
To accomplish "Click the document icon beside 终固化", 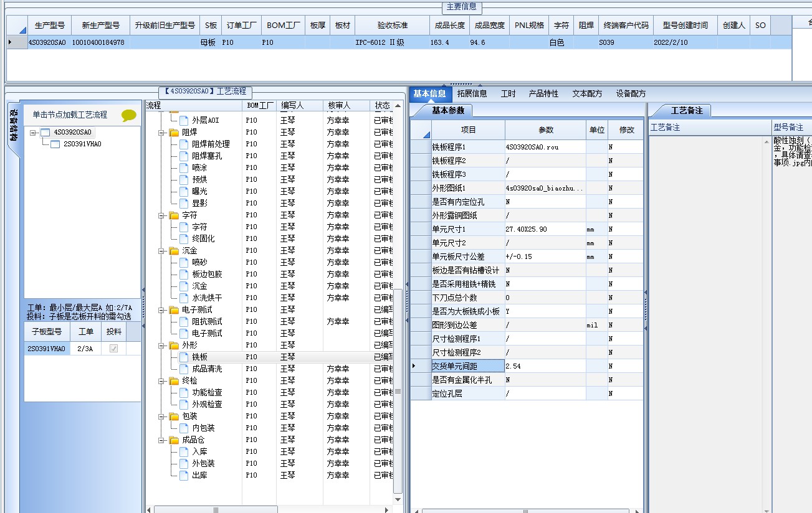I will (x=184, y=238).
